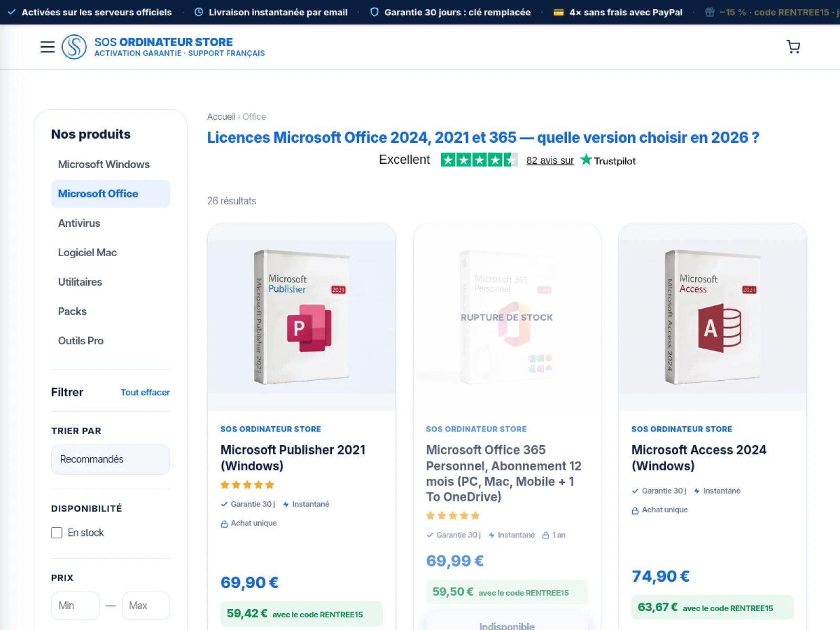
Task: Click the clock icon beside Livraison instantanée
Action: (198, 12)
